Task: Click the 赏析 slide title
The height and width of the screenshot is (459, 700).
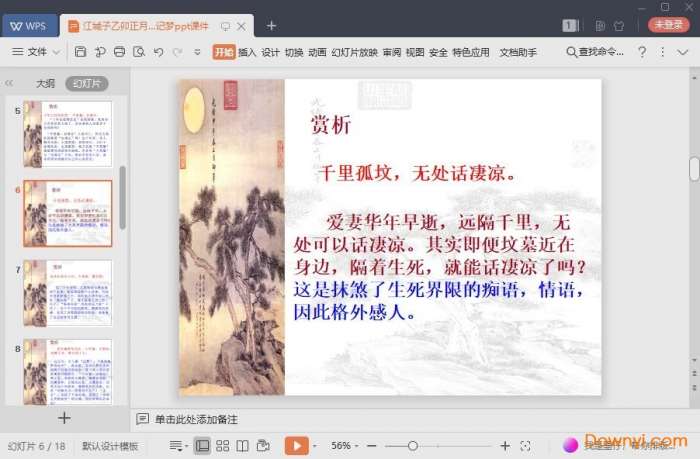Action: [x=331, y=125]
